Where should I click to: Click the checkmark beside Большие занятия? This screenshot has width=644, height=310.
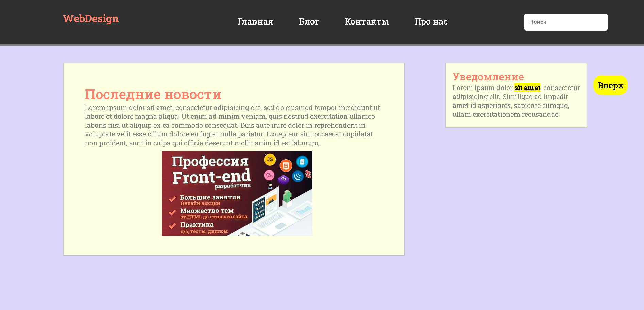click(x=172, y=199)
